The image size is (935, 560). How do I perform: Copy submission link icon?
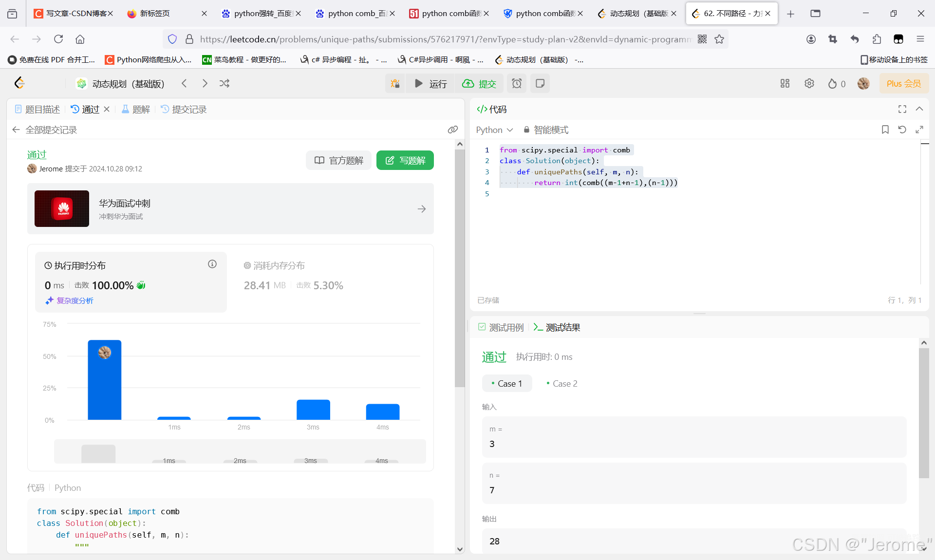pos(453,130)
